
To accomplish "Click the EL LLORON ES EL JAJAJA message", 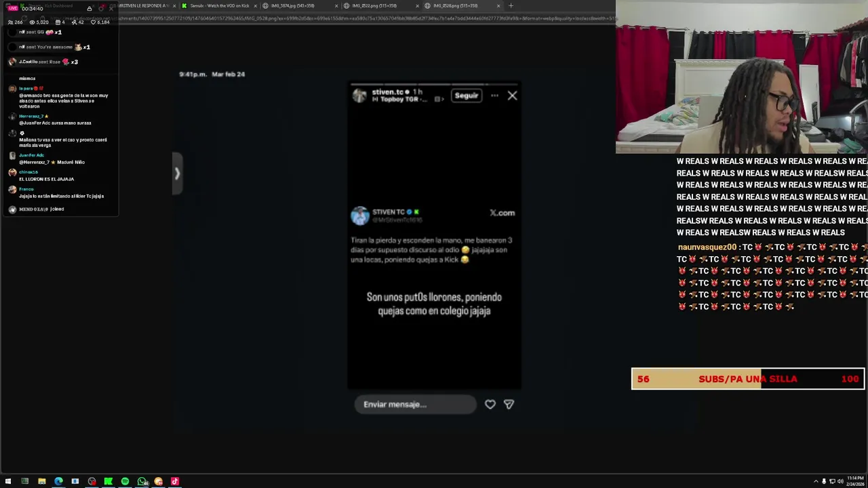I will (46, 179).
